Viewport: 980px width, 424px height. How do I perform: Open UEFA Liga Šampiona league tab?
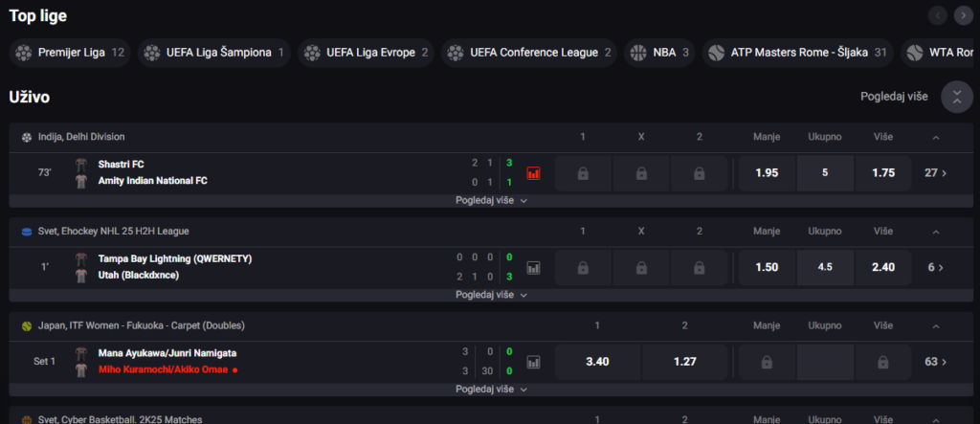click(213, 53)
